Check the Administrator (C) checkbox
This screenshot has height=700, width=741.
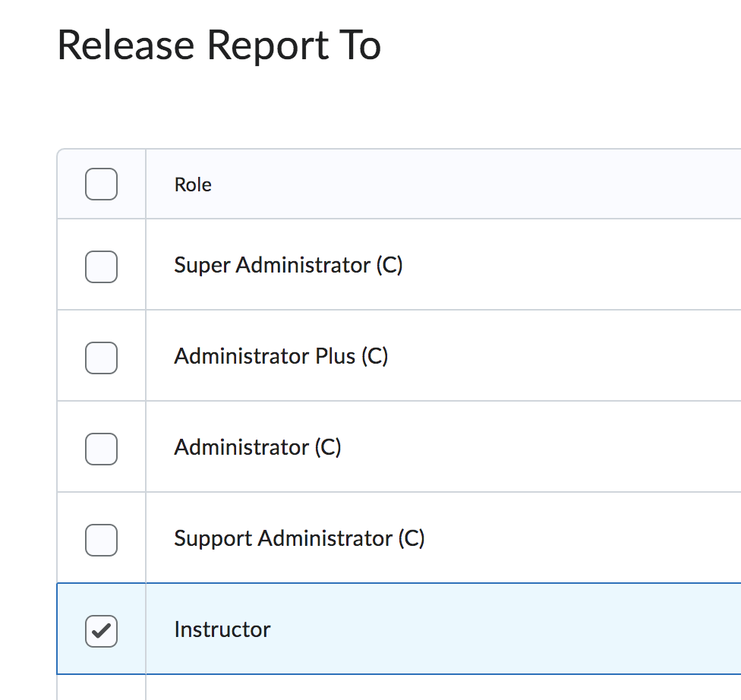pos(101,449)
